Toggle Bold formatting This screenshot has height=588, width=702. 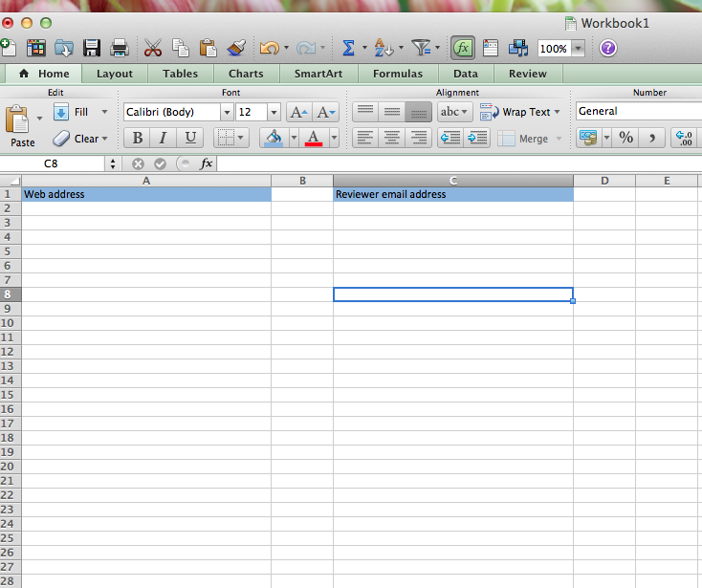(x=138, y=139)
